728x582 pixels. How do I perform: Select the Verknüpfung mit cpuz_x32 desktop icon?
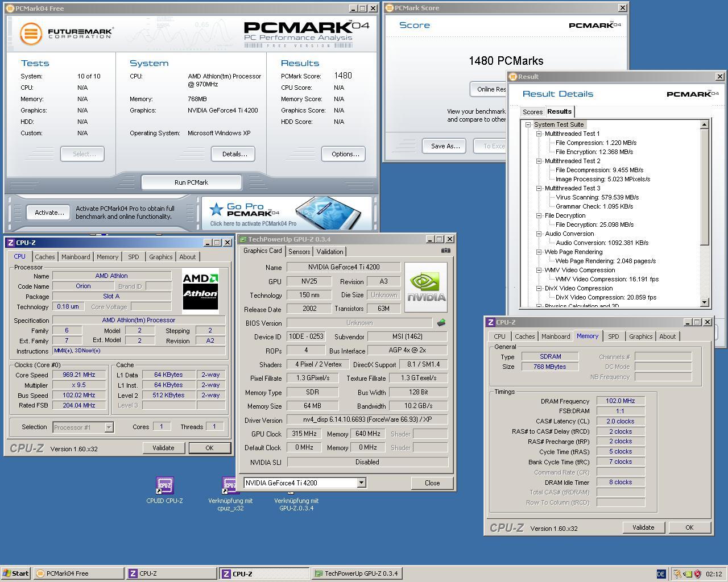(230, 494)
